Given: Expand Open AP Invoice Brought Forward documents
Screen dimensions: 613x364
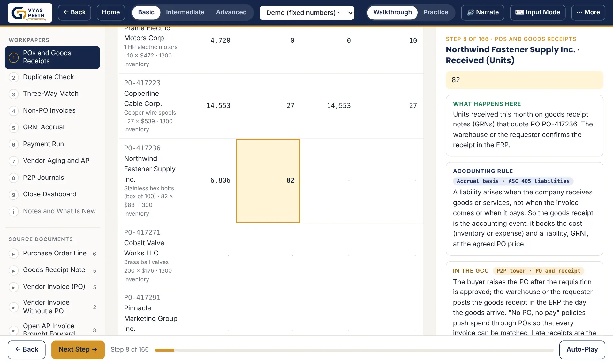Looking at the screenshot, I should (x=13, y=330).
